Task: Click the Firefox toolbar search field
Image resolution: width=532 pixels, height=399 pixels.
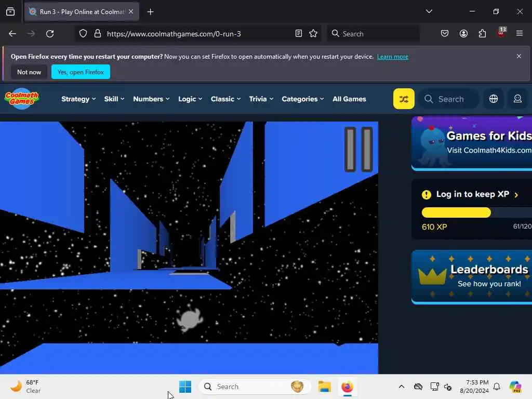Action: point(373,34)
